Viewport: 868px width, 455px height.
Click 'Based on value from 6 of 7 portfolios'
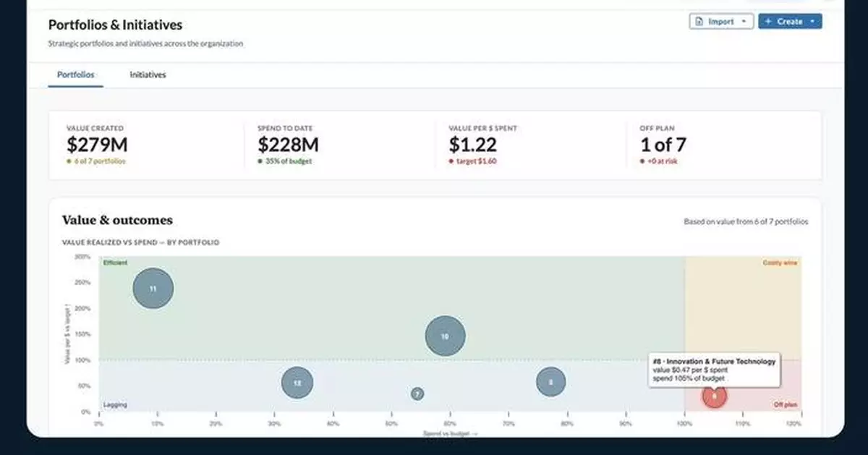tap(746, 222)
